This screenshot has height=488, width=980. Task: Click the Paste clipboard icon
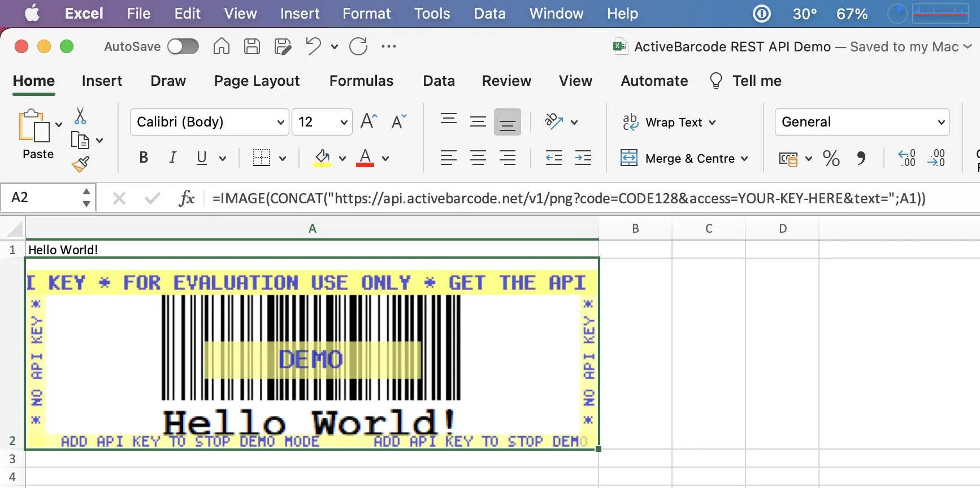coord(34,125)
